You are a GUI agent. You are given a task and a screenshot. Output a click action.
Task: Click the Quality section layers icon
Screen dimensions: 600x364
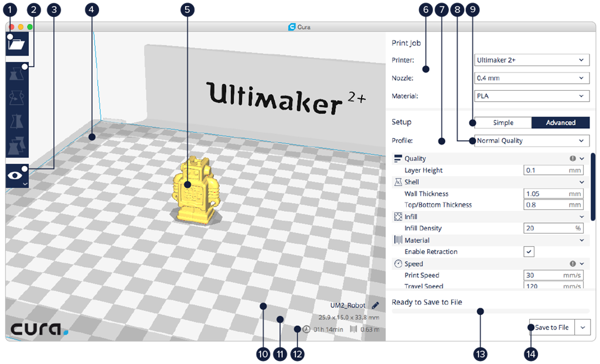pos(398,158)
